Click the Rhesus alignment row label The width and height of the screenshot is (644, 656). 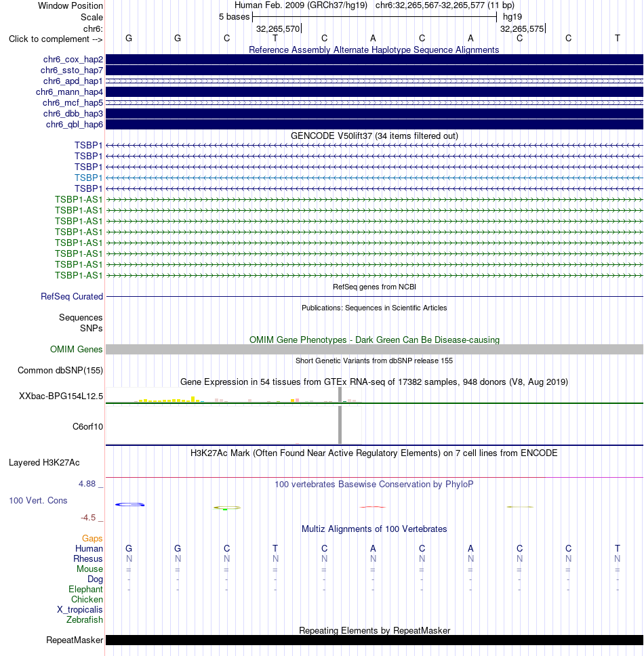88,558
